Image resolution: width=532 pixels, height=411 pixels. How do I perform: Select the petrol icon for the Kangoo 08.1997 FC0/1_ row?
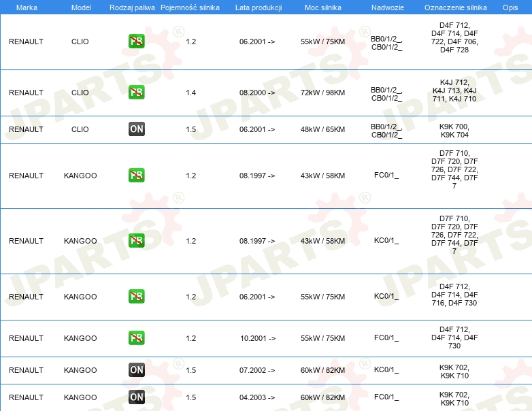click(136, 175)
